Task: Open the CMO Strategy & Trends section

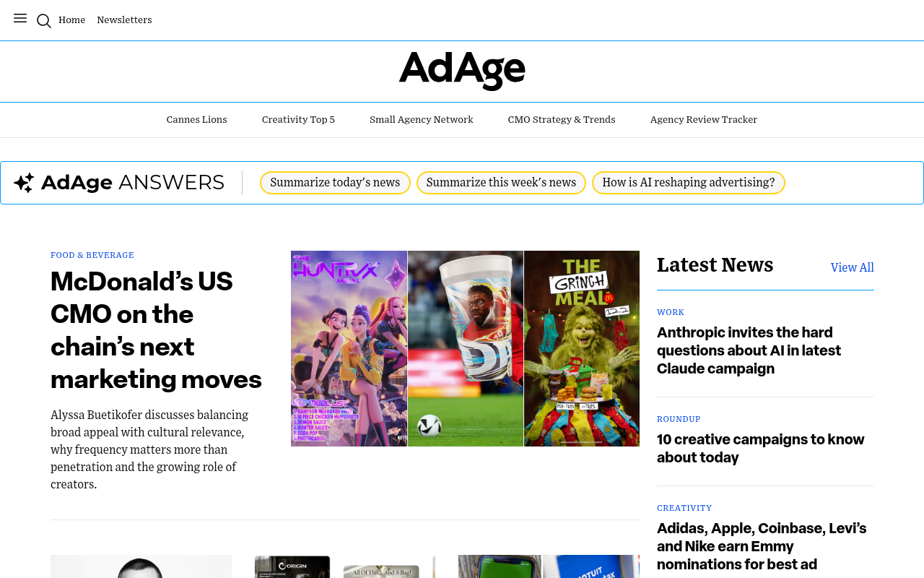Action: click(562, 119)
